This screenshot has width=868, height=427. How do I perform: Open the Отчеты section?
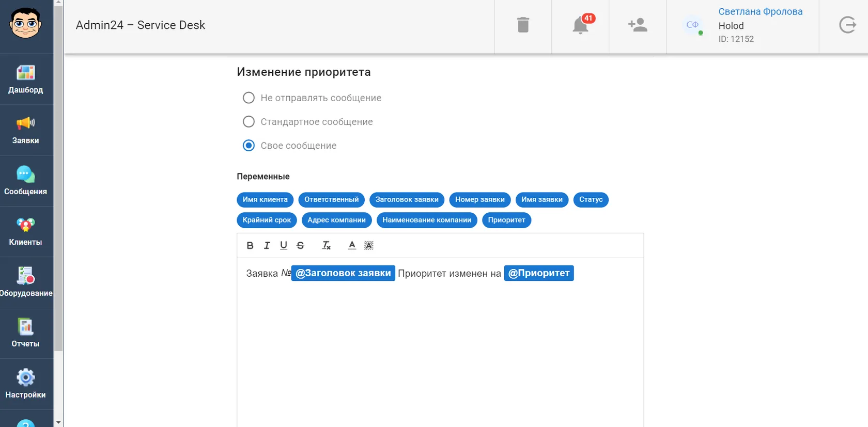pyautogui.click(x=25, y=333)
